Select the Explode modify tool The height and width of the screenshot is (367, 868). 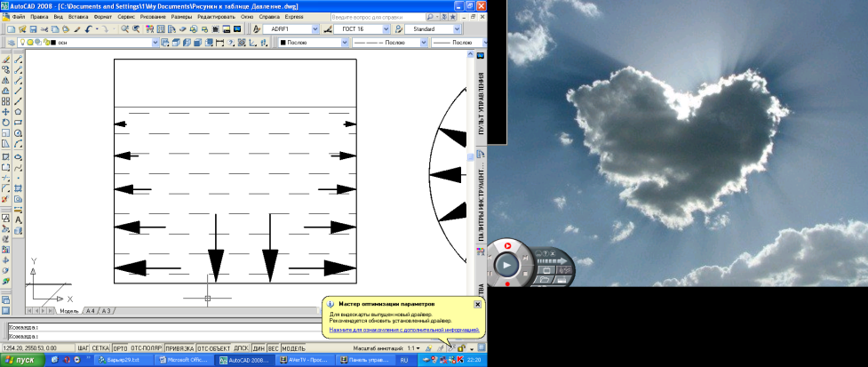(x=6, y=199)
